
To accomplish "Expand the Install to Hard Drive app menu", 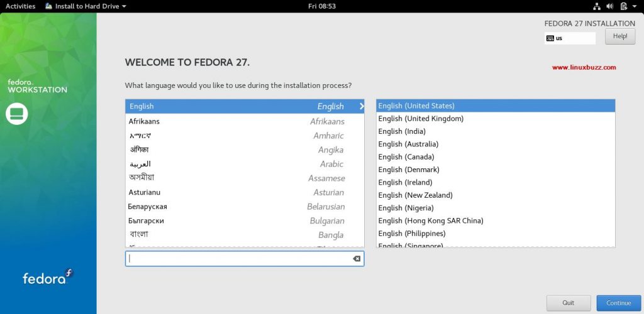I will [x=86, y=6].
